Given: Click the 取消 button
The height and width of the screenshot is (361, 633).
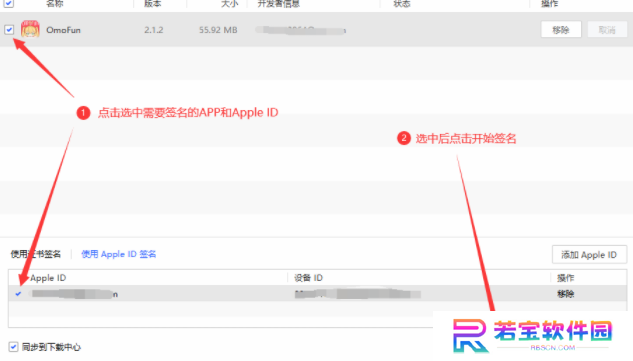Looking at the screenshot, I should click(x=607, y=29).
